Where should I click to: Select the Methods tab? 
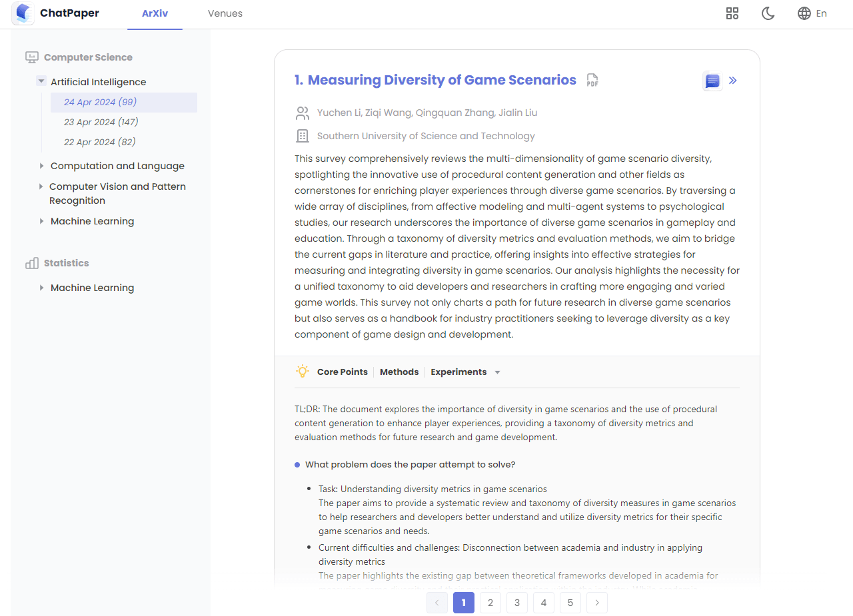pos(399,372)
